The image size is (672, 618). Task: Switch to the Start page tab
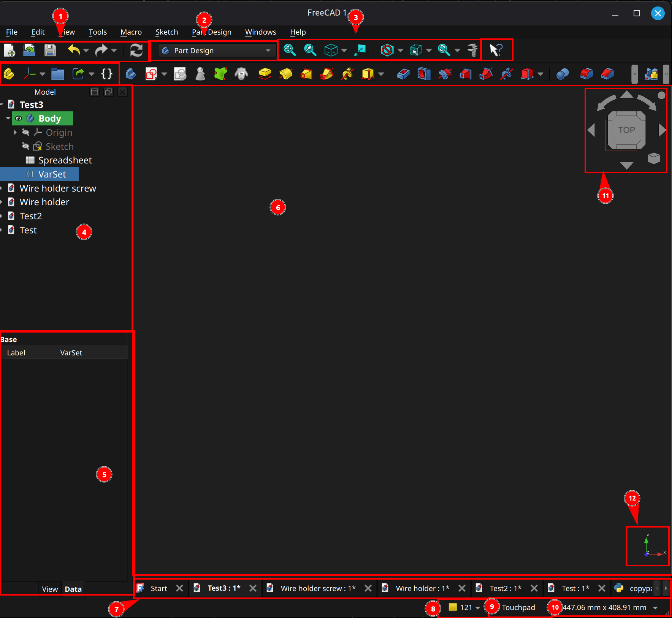coord(159,588)
